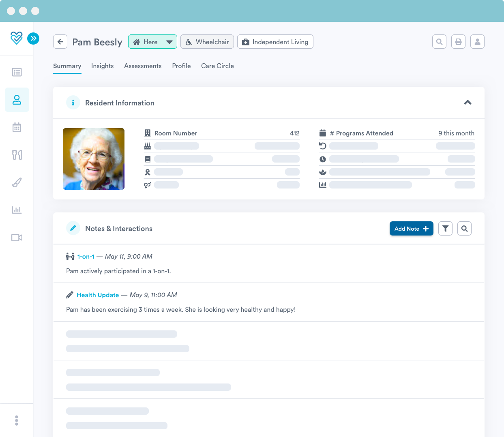Click the book icon in resident info
Viewport: 504px width, 437px height.
pos(148,159)
